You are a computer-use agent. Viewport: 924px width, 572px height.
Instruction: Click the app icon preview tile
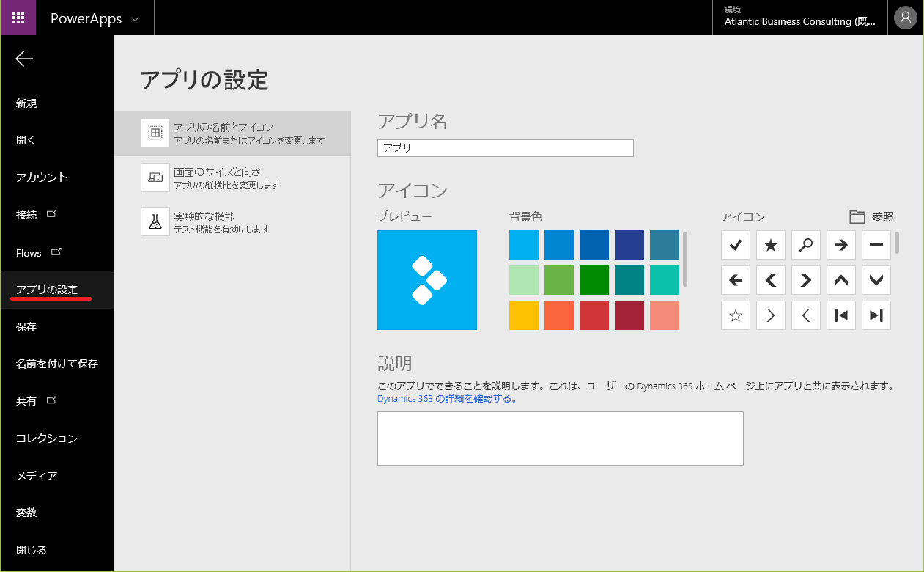(x=427, y=280)
